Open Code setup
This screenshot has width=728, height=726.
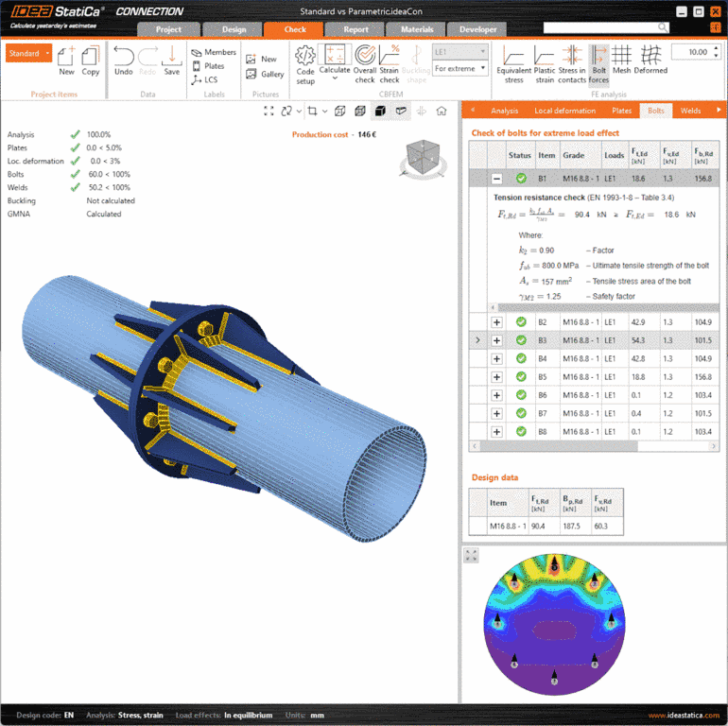[305, 65]
